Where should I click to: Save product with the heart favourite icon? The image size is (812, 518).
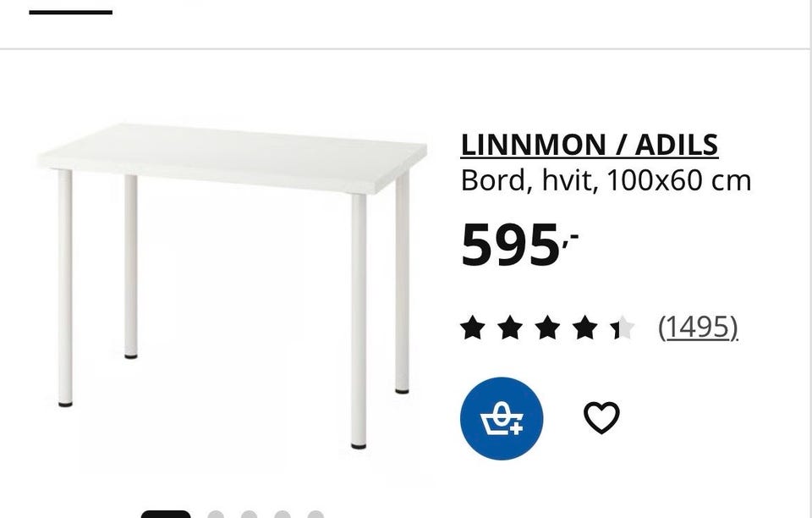click(601, 417)
